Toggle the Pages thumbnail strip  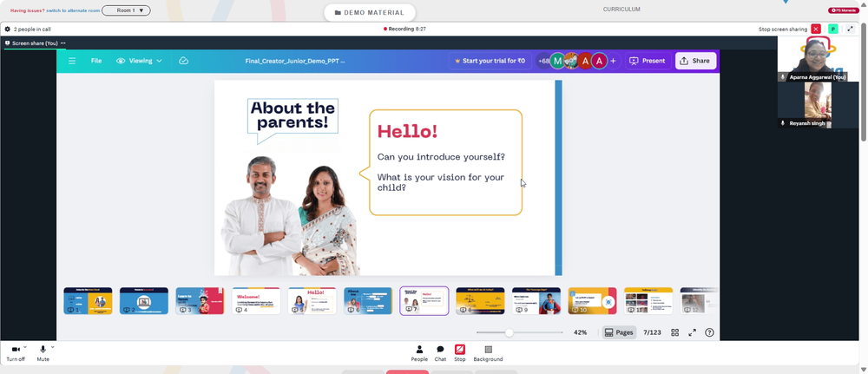619,332
